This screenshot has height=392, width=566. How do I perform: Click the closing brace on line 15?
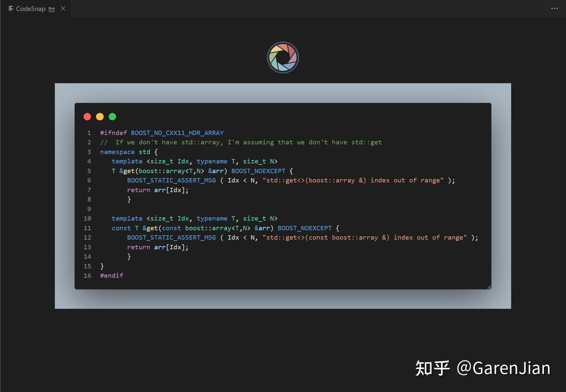102,266
